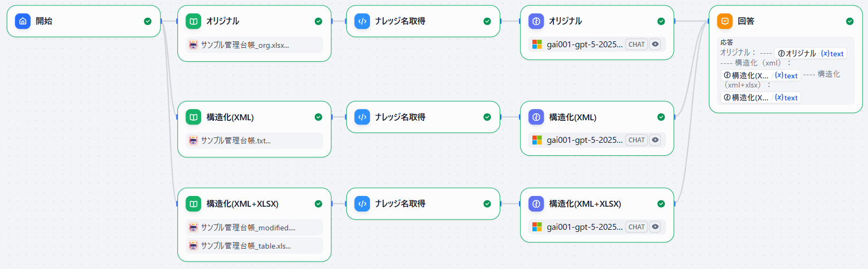The image size is (868, 269).
Task: Click the blue home icon on the 開始 node
Action: pos(23,21)
